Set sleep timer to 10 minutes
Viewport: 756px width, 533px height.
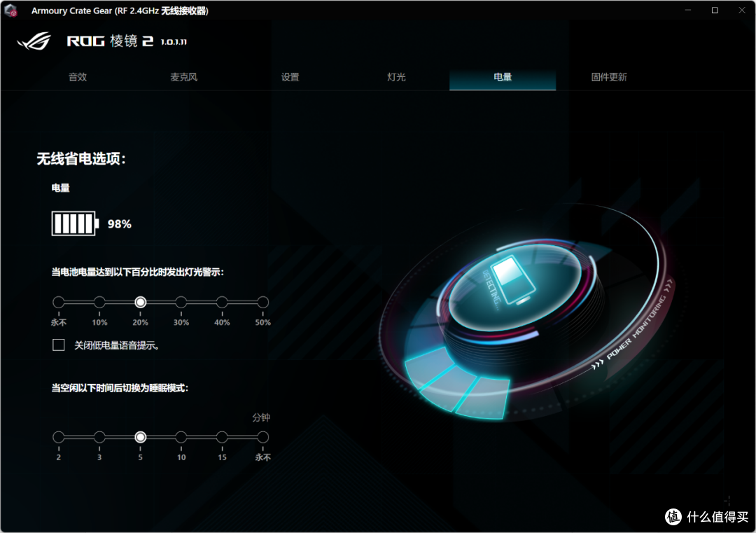click(x=181, y=437)
